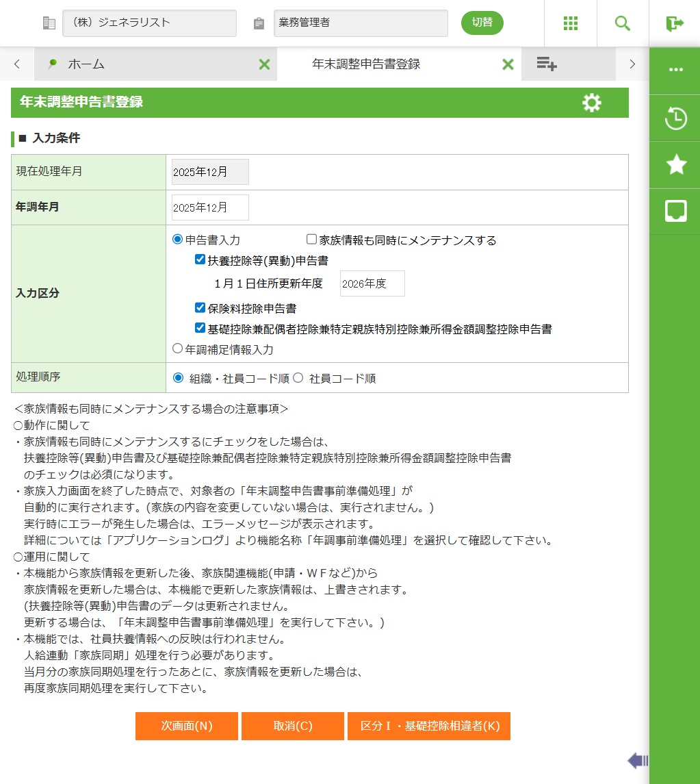Open the settings gear icon
The image size is (700, 784).
tap(591, 103)
